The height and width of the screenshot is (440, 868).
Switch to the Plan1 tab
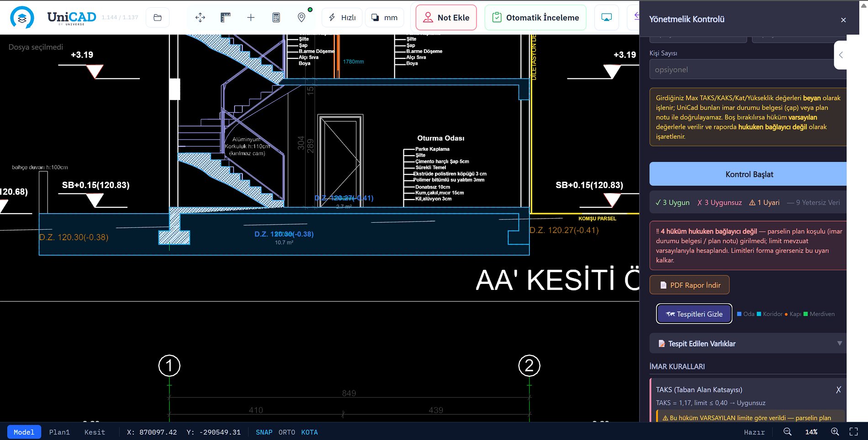(x=59, y=432)
